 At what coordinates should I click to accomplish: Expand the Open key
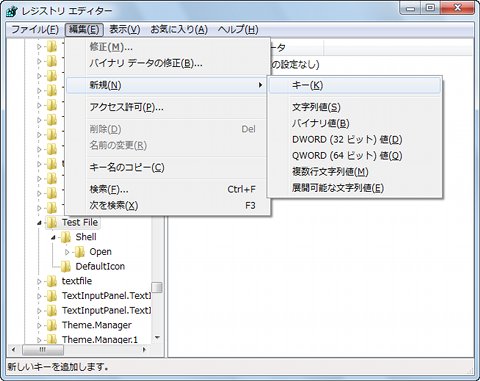(x=67, y=252)
